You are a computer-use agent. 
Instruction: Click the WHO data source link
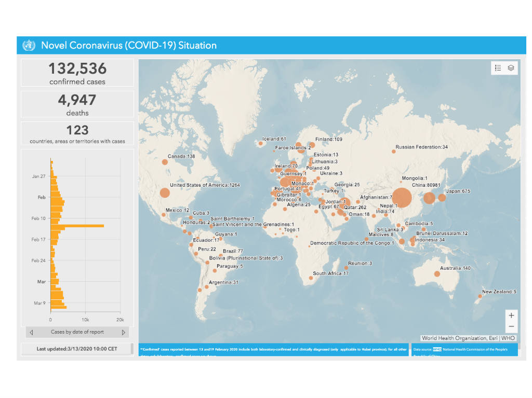click(437, 349)
